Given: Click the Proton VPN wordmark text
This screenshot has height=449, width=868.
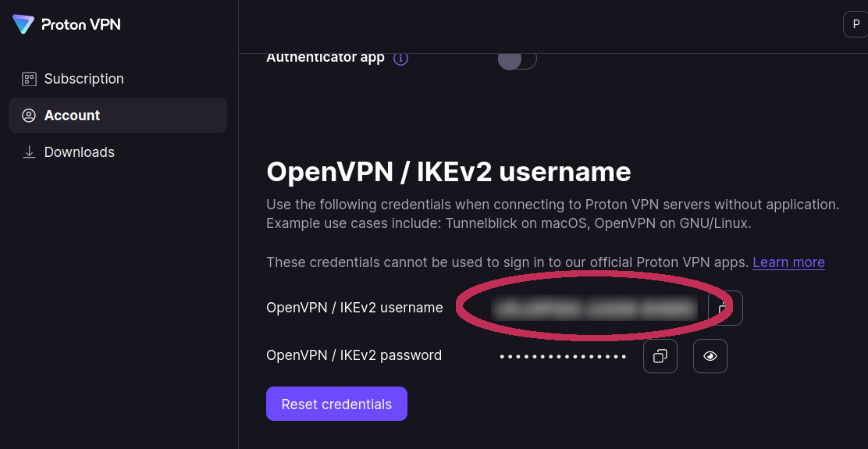Looking at the screenshot, I should (80, 24).
